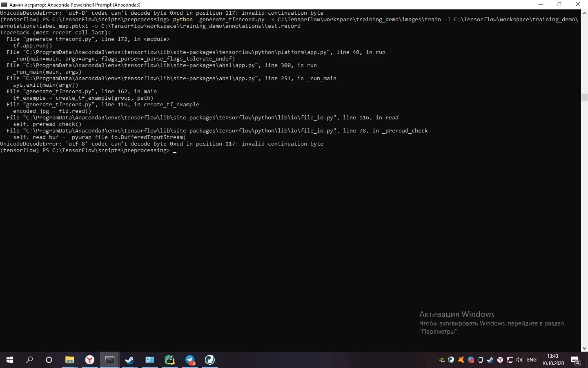Click the vertical scrollbar thumb

point(584,97)
